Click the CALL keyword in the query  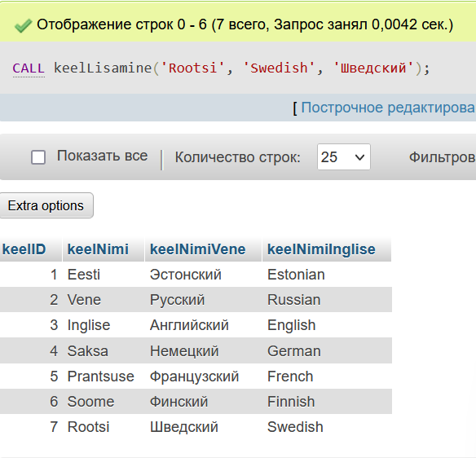coord(29,68)
